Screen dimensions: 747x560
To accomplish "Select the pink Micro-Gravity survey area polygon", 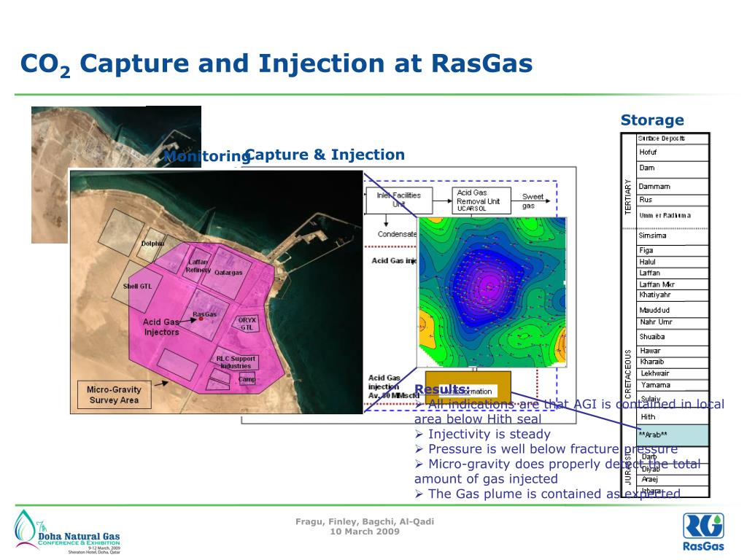I will coord(205,318).
